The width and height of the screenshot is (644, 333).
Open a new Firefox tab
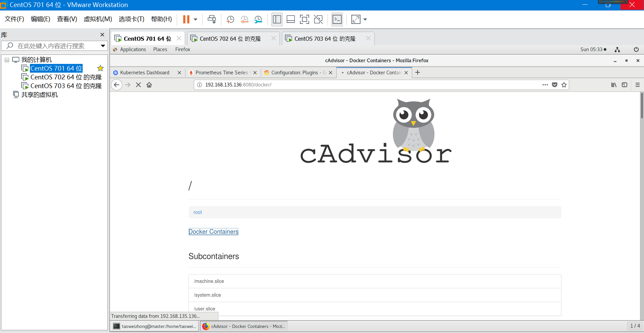418,72
